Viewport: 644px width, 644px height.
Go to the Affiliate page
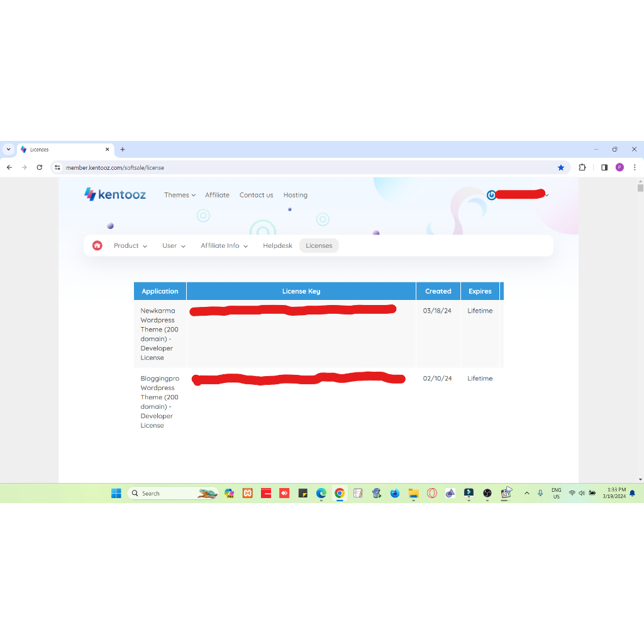217,195
